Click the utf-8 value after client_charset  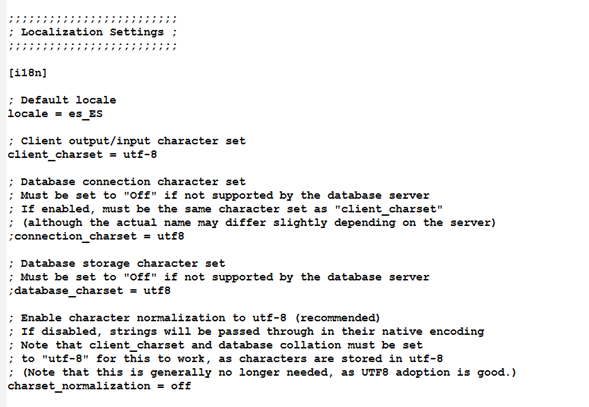point(140,155)
